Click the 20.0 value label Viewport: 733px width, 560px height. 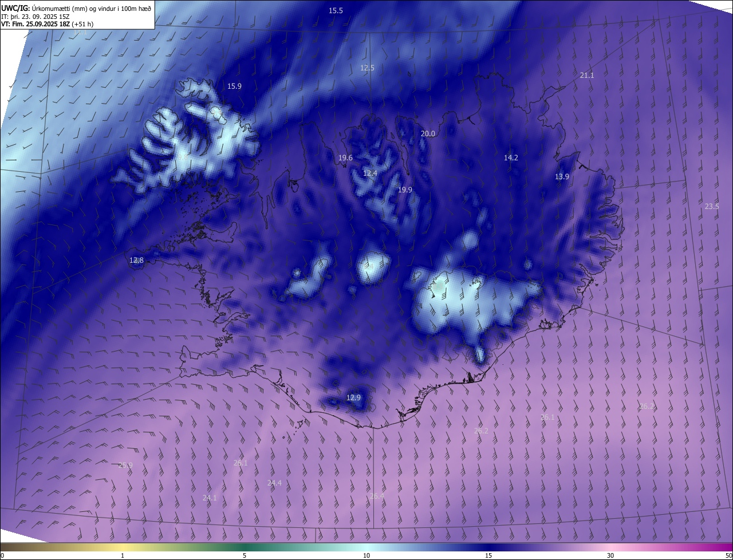tap(428, 133)
